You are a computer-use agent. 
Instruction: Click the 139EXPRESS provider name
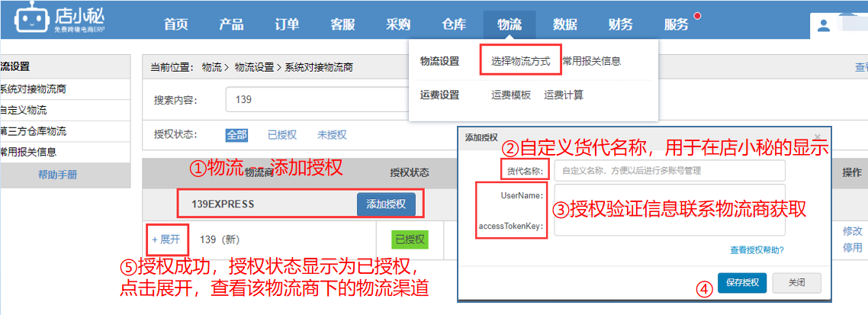223,204
